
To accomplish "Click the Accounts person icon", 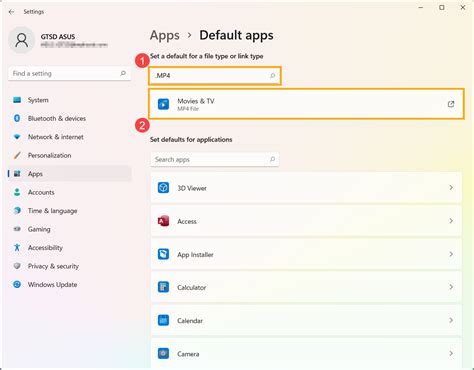I will [17, 192].
